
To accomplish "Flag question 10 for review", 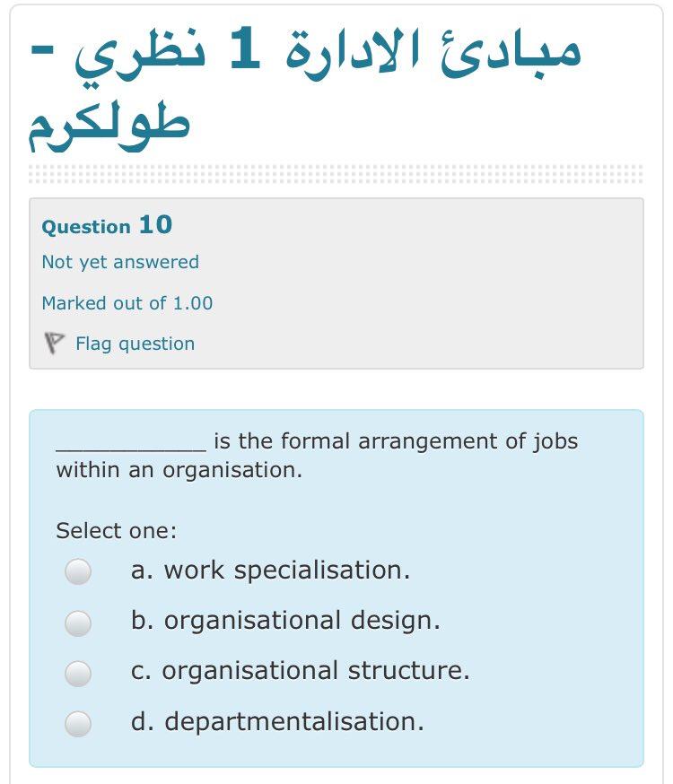I will coord(136,344).
